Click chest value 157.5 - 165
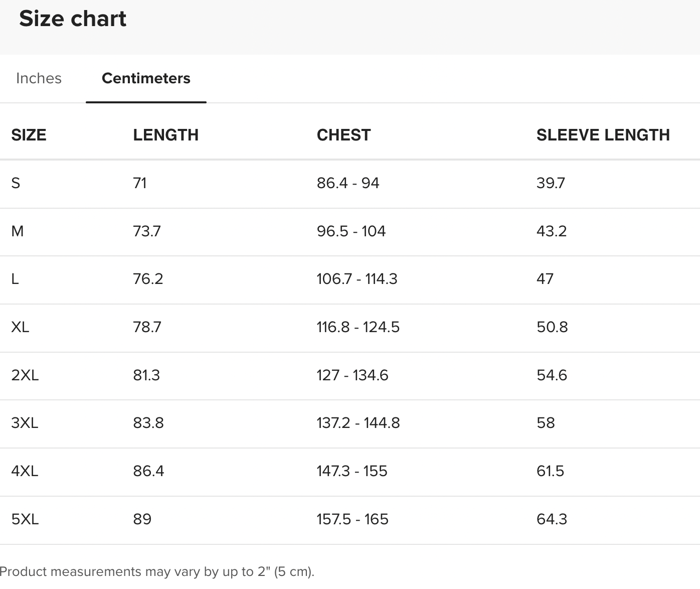Viewport: 700px width, 589px height. click(x=352, y=519)
